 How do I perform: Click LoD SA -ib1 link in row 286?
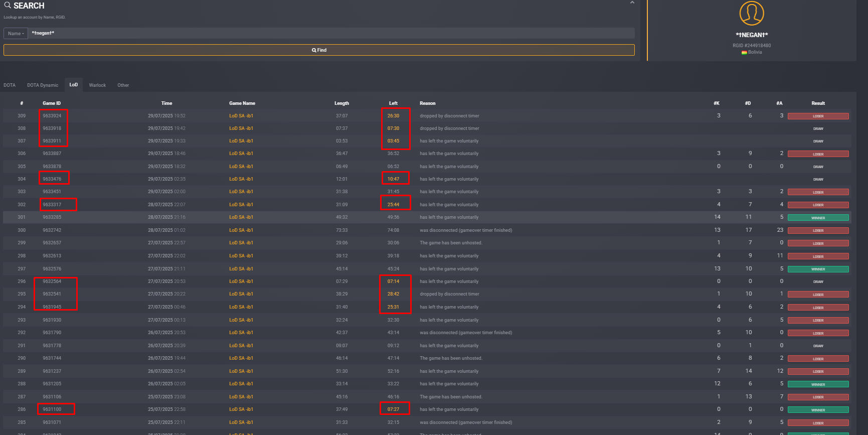[241, 409]
